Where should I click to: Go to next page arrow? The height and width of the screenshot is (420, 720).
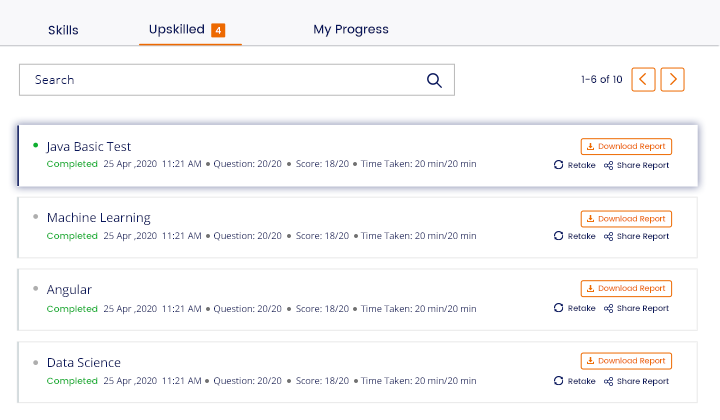tap(672, 79)
